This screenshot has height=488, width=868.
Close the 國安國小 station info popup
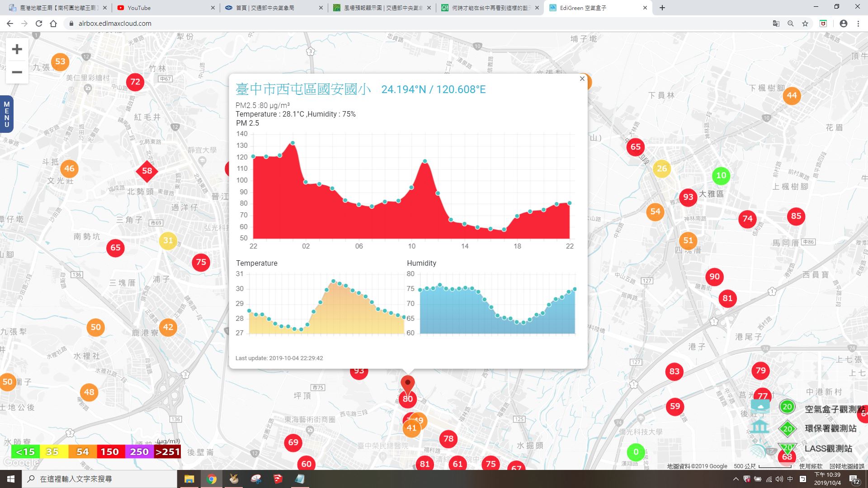tap(582, 79)
